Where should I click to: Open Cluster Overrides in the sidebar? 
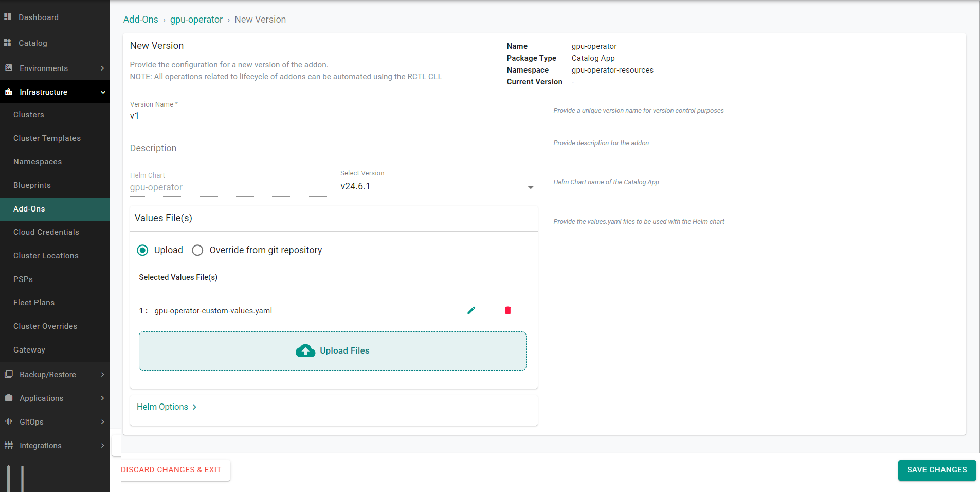click(55, 326)
